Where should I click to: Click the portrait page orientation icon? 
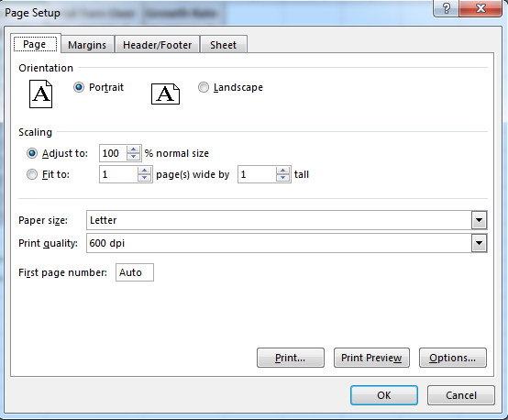click(x=41, y=94)
